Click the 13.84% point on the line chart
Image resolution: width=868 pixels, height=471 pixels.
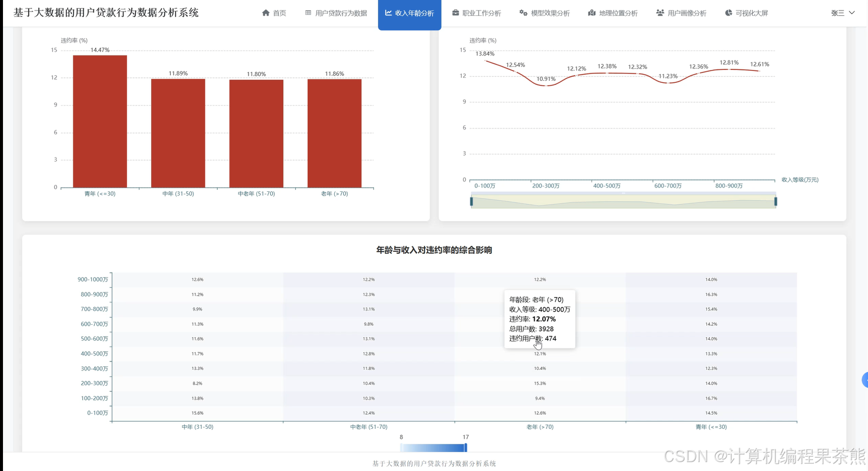(485, 60)
